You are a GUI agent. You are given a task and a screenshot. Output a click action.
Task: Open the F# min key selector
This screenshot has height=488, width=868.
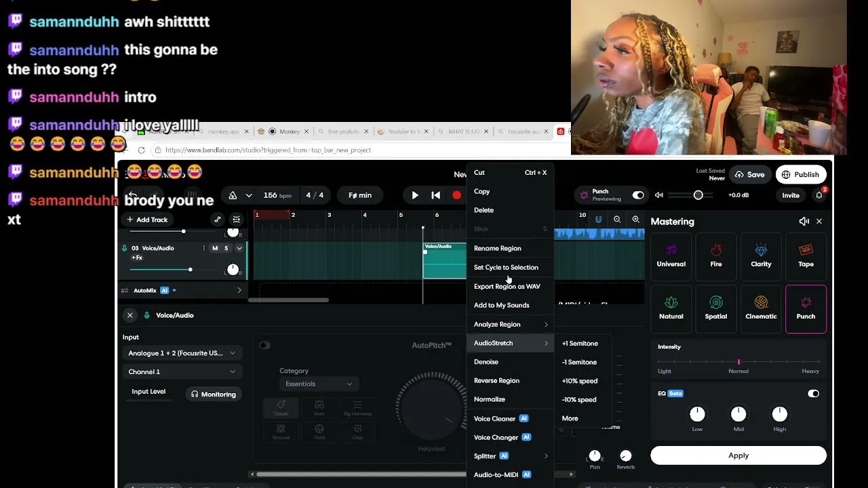pyautogui.click(x=360, y=195)
